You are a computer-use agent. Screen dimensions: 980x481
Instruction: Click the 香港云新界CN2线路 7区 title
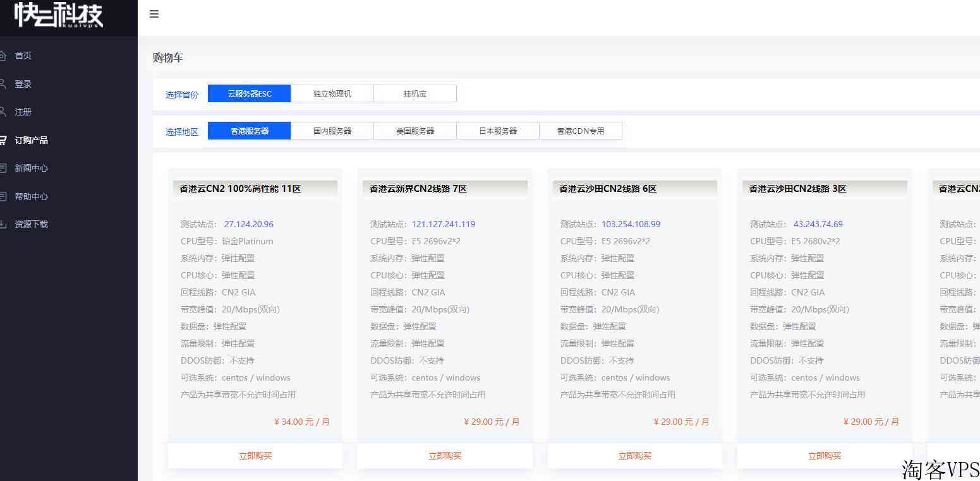[418, 189]
